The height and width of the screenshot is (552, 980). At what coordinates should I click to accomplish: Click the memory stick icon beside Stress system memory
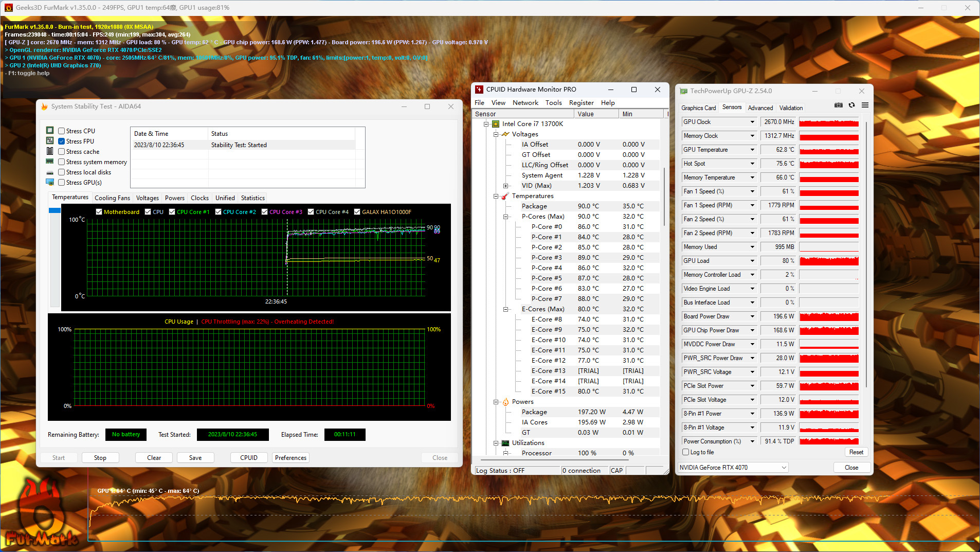50,162
